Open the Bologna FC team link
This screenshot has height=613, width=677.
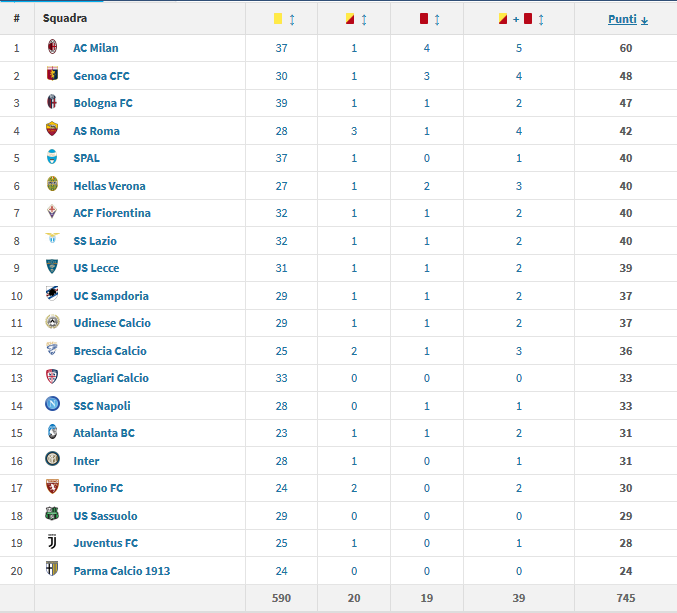pos(103,103)
